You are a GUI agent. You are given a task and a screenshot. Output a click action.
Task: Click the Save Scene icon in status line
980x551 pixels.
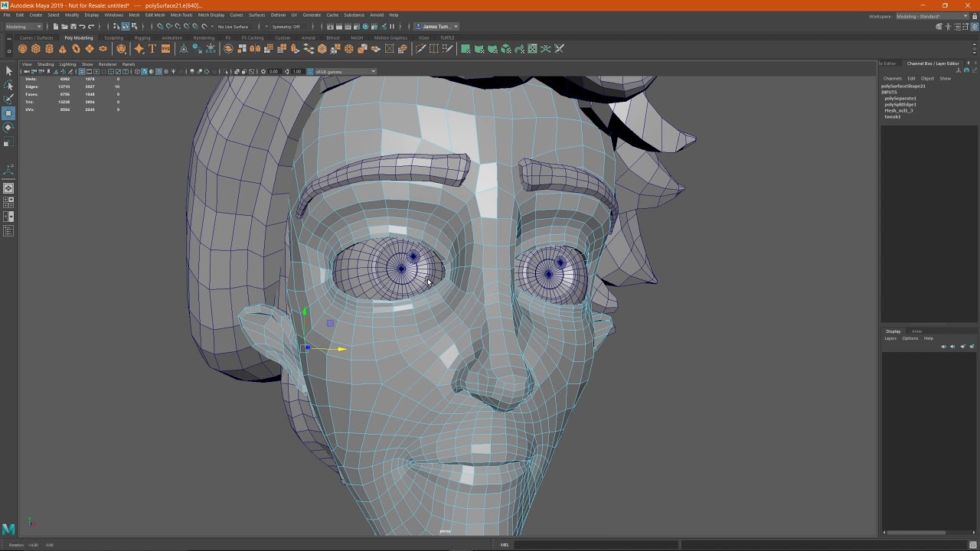point(73,27)
